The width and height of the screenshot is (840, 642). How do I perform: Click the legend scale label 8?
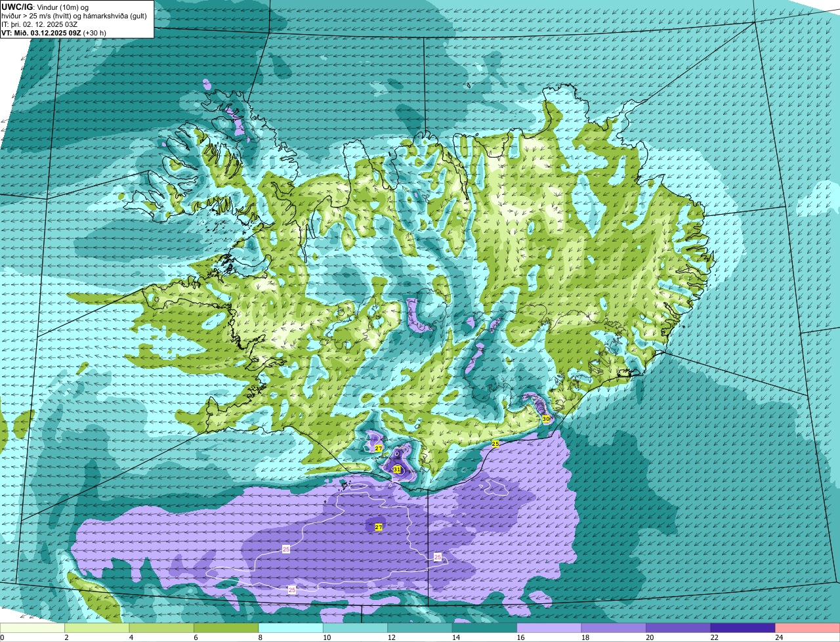(x=259, y=637)
